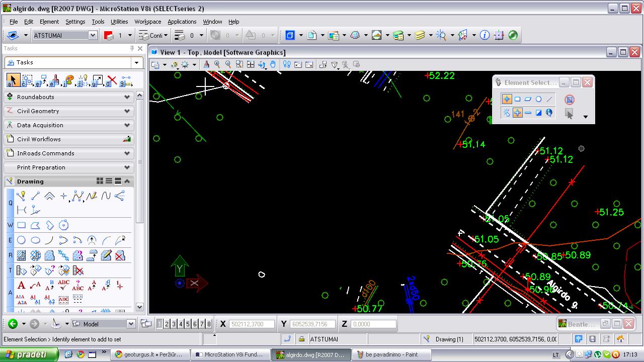Click the Fit View control
Image resolution: width=644 pixels, height=362 pixels.
point(251,64)
